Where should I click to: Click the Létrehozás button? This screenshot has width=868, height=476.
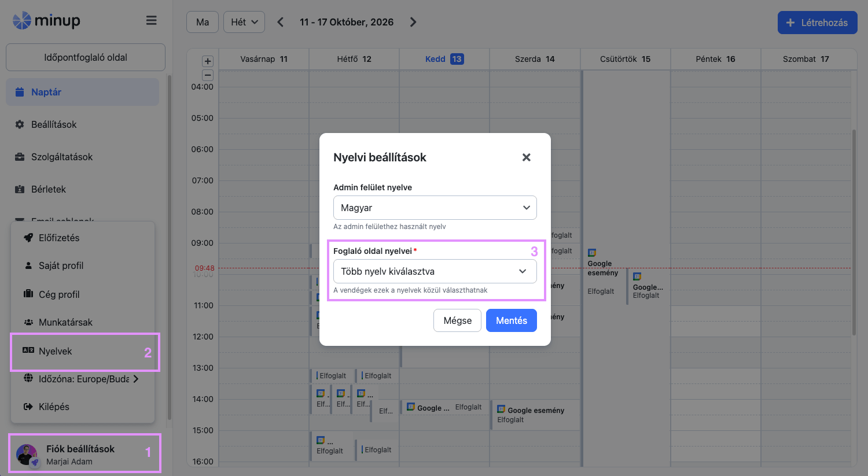(x=817, y=23)
